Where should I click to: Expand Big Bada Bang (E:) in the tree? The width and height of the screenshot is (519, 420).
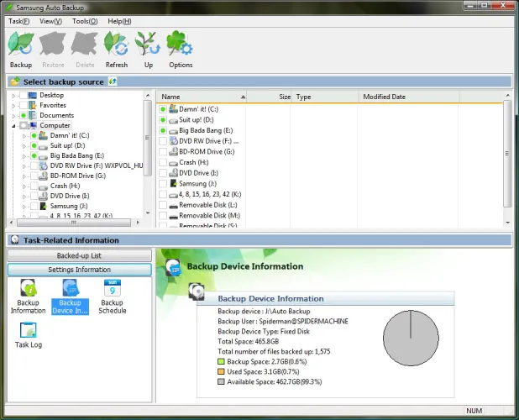tap(24, 156)
